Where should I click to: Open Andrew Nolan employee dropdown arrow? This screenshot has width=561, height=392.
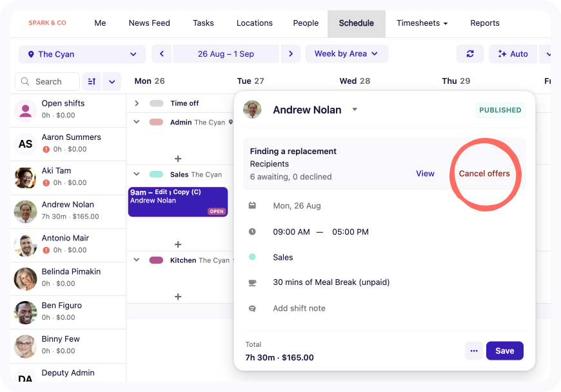(x=355, y=110)
